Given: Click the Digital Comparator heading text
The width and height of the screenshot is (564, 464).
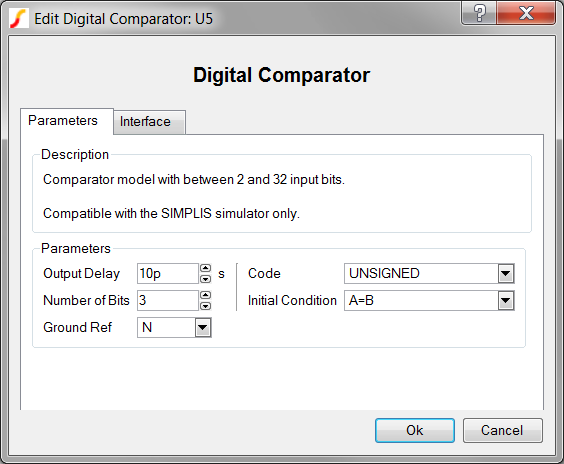Looking at the screenshot, I should click(282, 75).
